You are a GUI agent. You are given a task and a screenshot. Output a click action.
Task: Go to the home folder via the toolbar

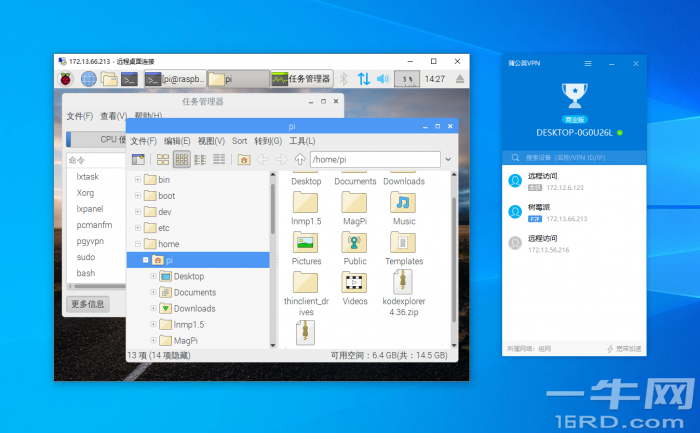coord(244,159)
